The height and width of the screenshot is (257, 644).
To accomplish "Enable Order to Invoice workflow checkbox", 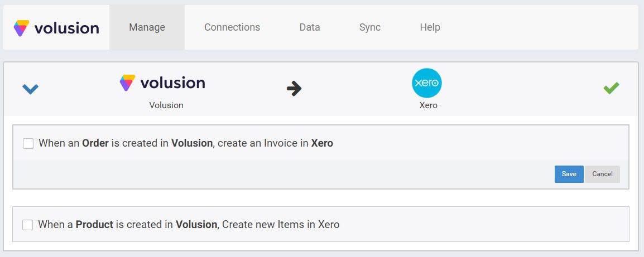I will click(28, 144).
